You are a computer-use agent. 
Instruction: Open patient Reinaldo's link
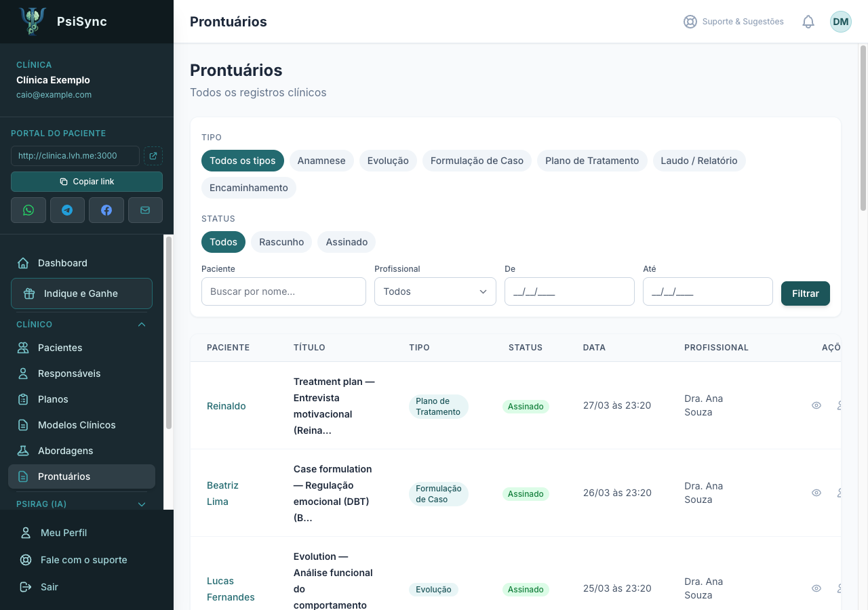coord(226,406)
